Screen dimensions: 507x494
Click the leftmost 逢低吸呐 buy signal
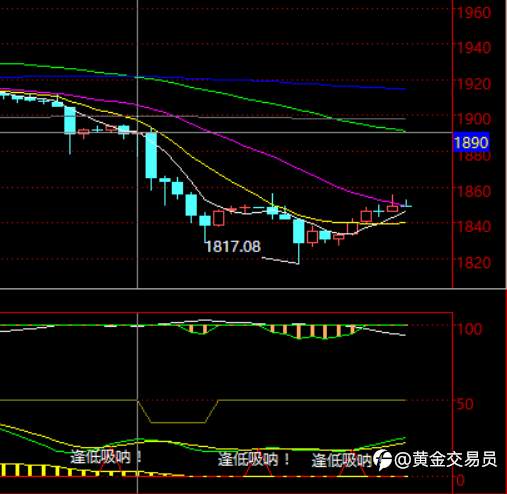106,457
